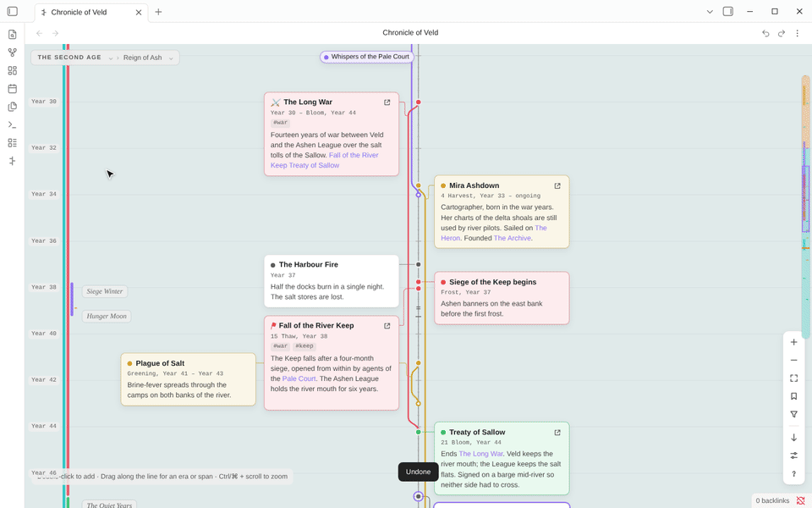
Task: Toggle the sync status icon near backlinks
Action: 801,500
